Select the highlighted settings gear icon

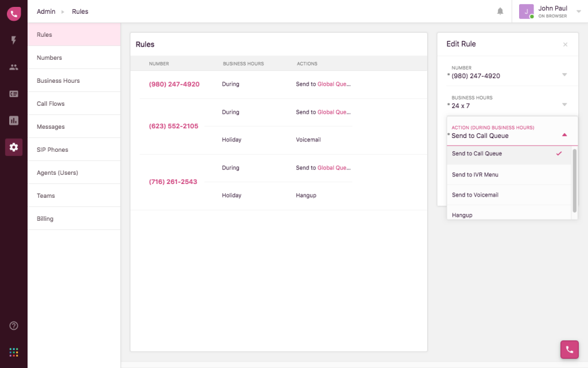pyautogui.click(x=13, y=147)
